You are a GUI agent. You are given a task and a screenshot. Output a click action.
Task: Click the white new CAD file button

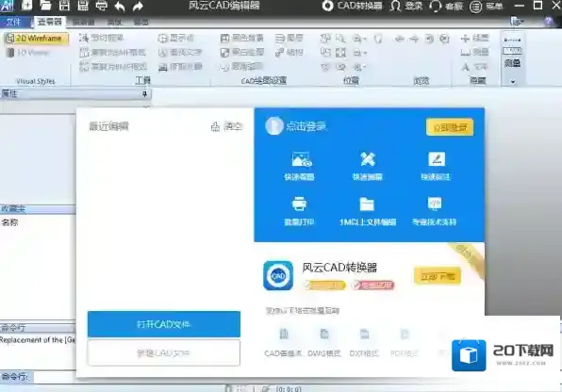164,353
